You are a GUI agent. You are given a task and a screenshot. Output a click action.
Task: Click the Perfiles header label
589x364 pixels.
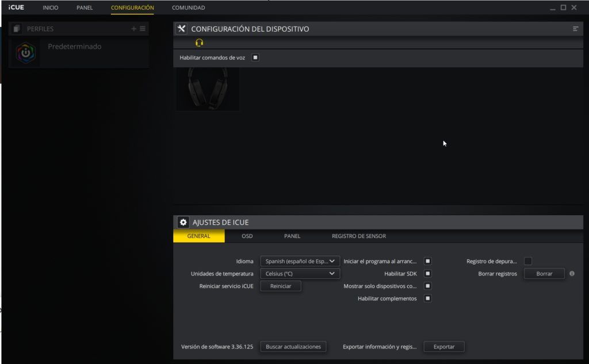[40, 29]
